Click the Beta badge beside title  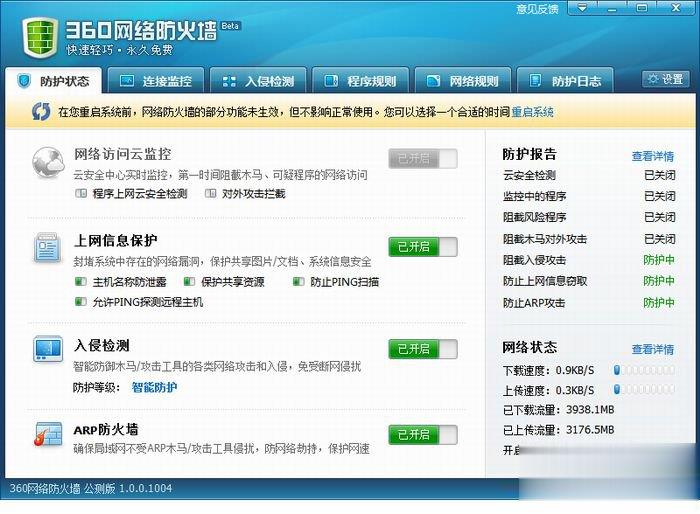tap(230, 26)
